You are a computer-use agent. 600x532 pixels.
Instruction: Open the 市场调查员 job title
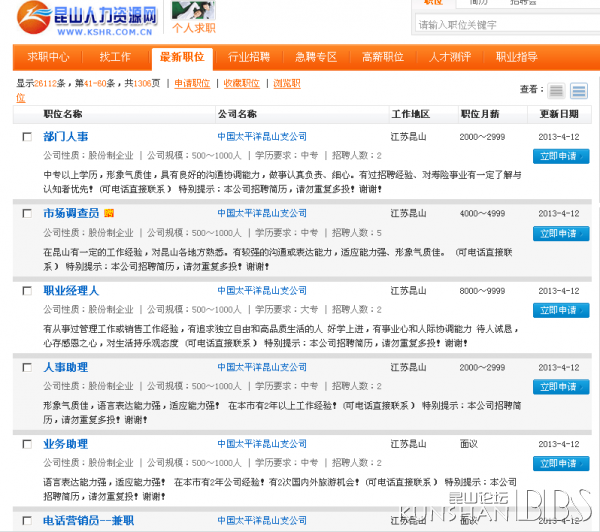click(71, 213)
